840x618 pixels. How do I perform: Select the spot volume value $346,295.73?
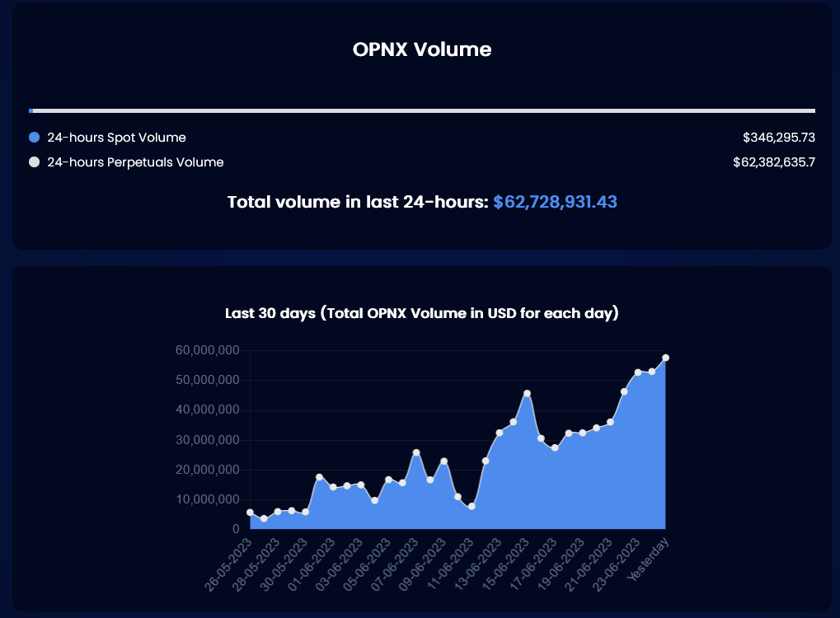click(x=779, y=138)
